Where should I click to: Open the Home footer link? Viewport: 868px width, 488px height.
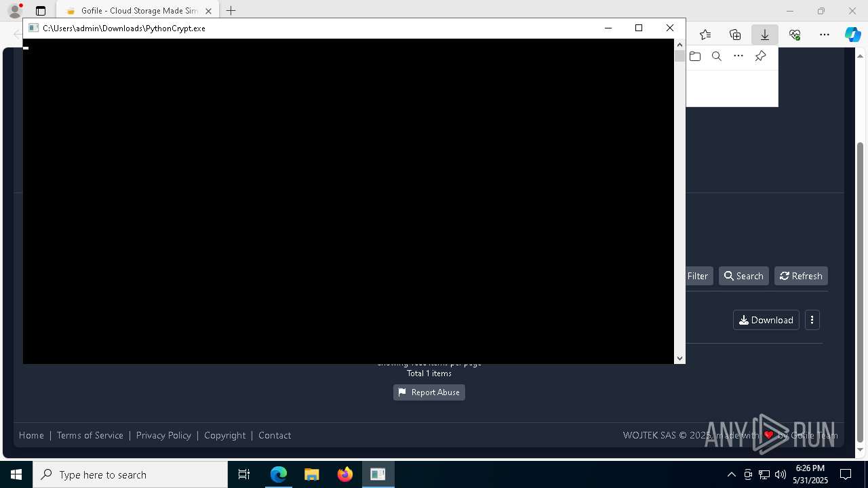click(x=31, y=435)
